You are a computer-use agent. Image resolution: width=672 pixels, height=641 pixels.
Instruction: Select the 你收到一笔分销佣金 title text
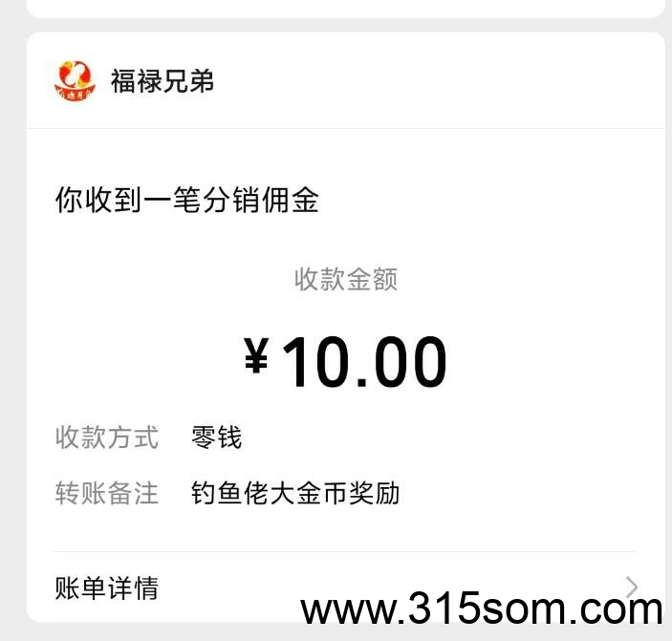coord(187,199)
